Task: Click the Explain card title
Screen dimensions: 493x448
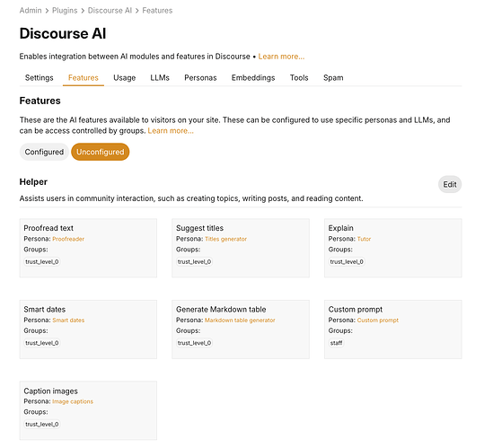Action: (341, 228)
